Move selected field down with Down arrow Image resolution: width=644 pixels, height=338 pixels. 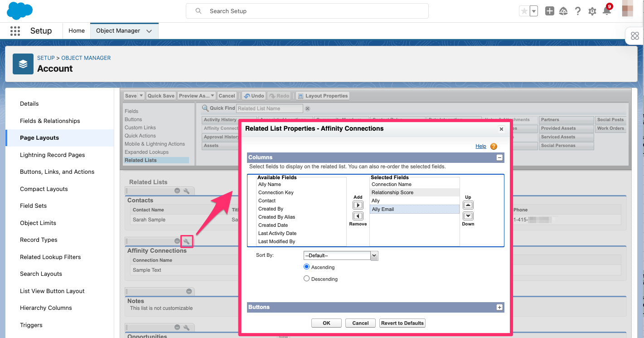coord(468,216)
